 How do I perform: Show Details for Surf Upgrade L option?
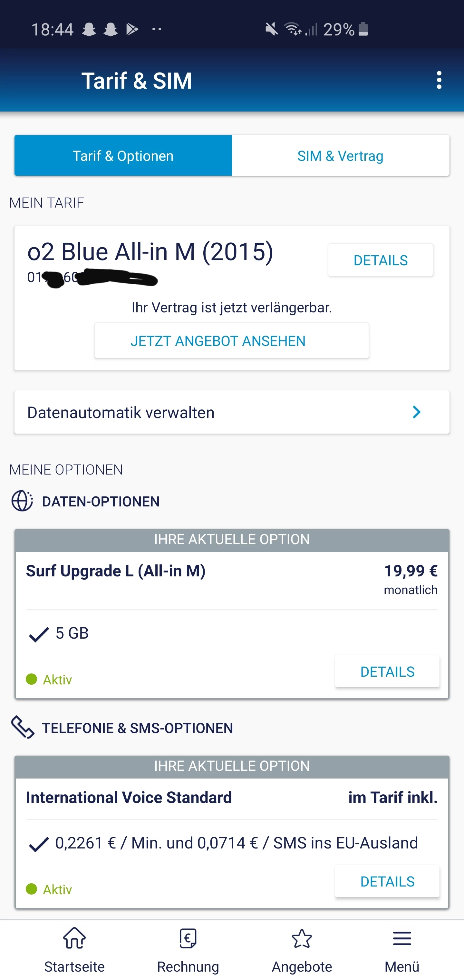tap(387, 671)
